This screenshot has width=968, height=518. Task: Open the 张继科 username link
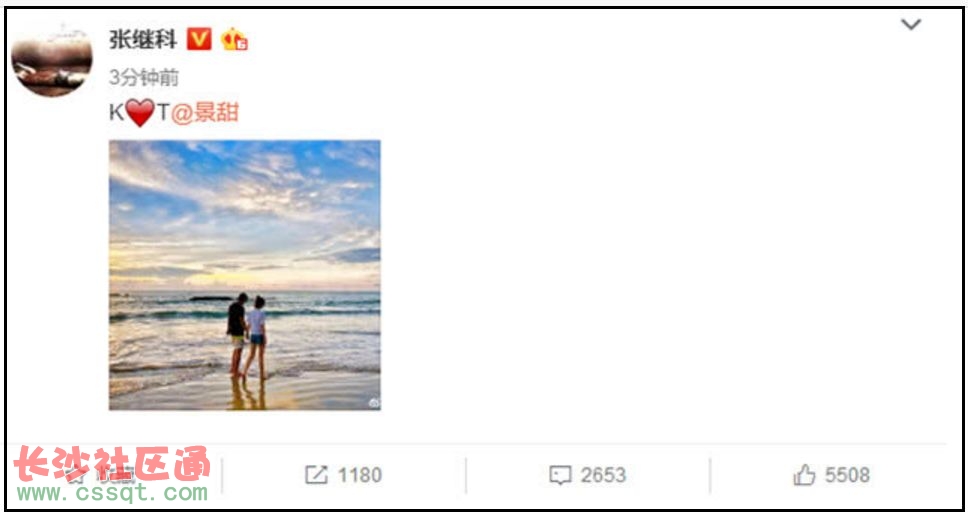coord(143,40)
